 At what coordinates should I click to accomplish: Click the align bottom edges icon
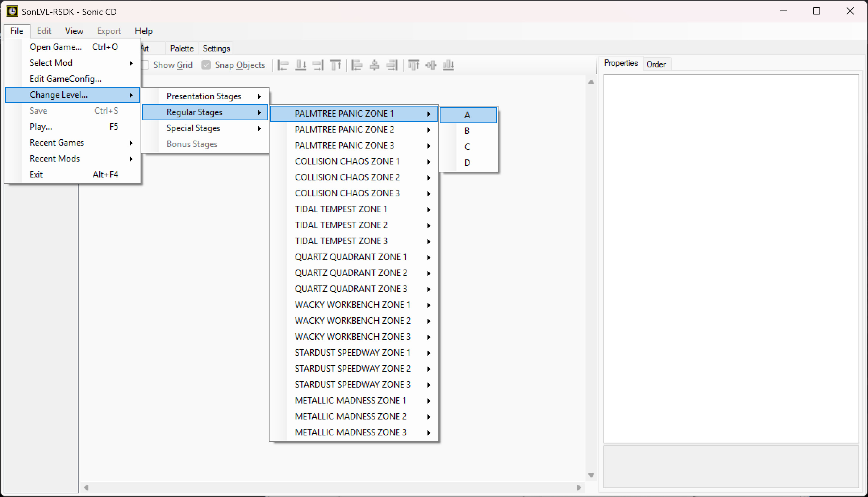click(448, 65)
